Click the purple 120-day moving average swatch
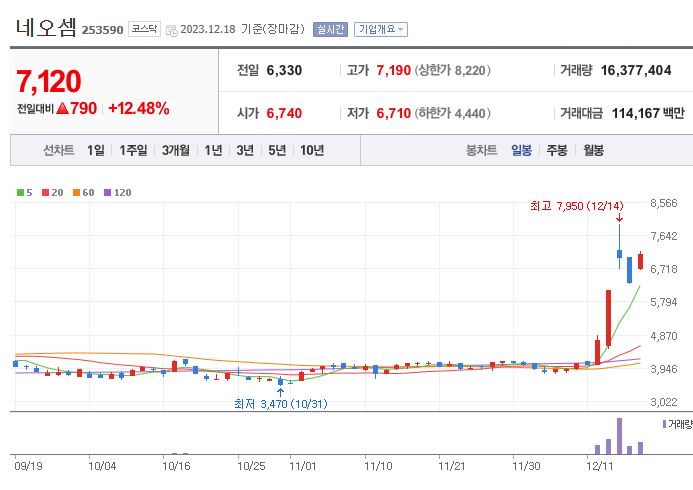The width and height of the screenshot is (693, 490). [107, 193]
